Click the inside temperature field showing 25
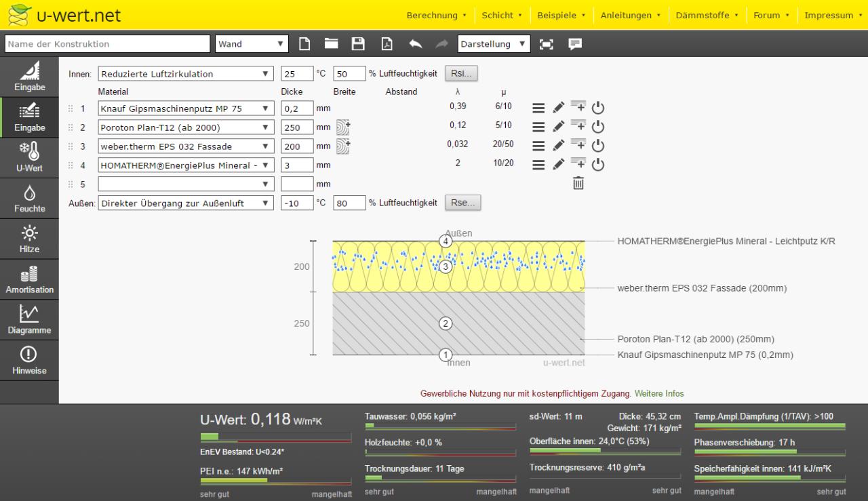The image size is (868, 501). [x=297, y=74]
